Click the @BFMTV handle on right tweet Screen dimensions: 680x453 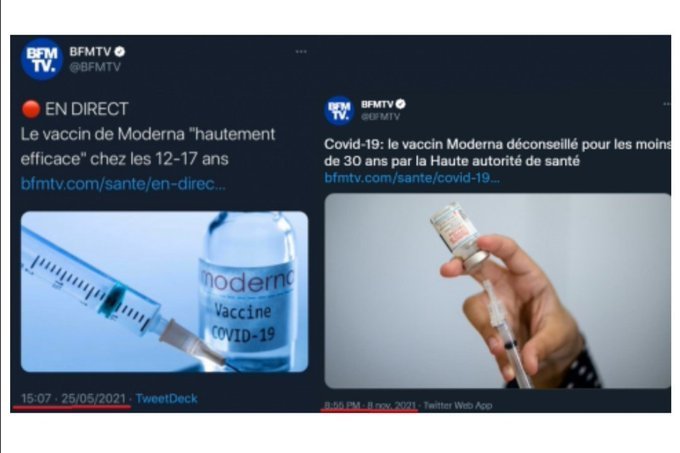point(380,117)
